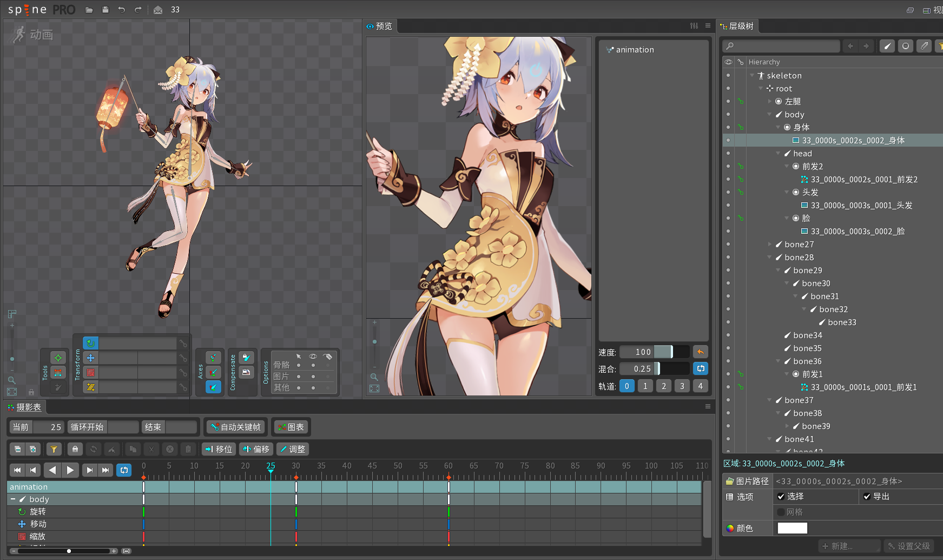This screenshot has height=560, width=943.
Task: Save project with the floppy disk icon
Action: [105, 10]
